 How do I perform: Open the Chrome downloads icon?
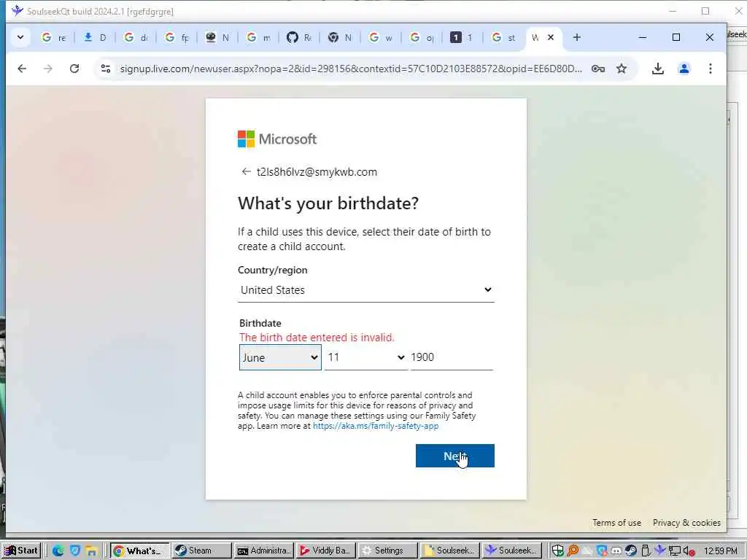(x=658, y=69)
